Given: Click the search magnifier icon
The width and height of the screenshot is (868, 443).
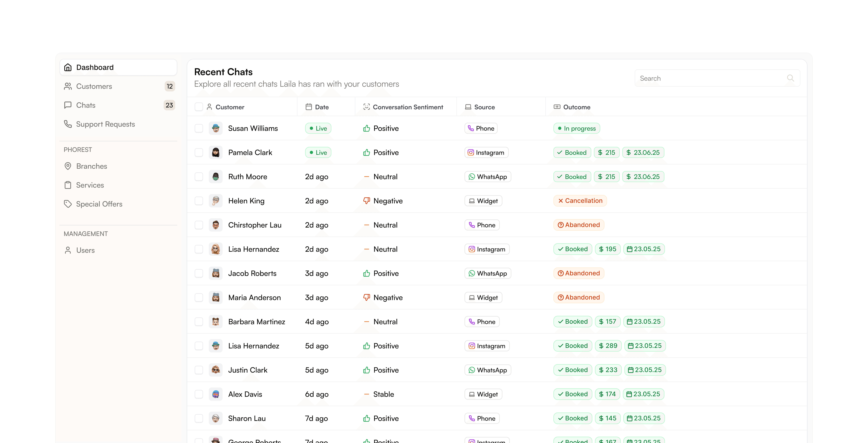Looking at the screenshot, I should (x=790, y=78).
